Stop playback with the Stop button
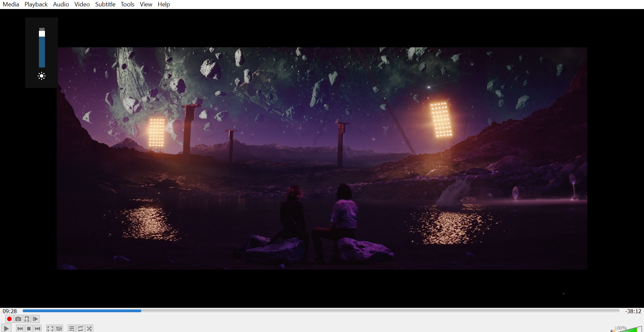The width and height of the screenshot is (644, 332). (x=29, y=328)
